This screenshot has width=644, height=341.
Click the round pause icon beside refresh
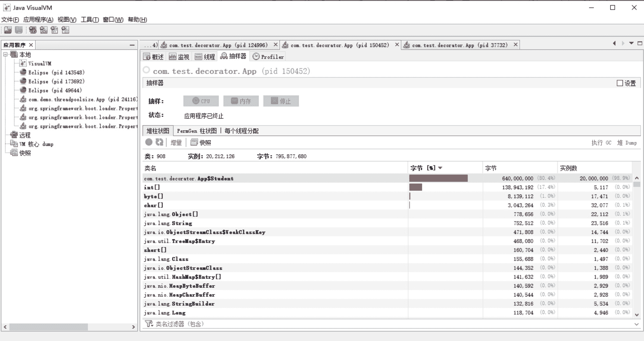pyautogui.click(x=149, y=142)
